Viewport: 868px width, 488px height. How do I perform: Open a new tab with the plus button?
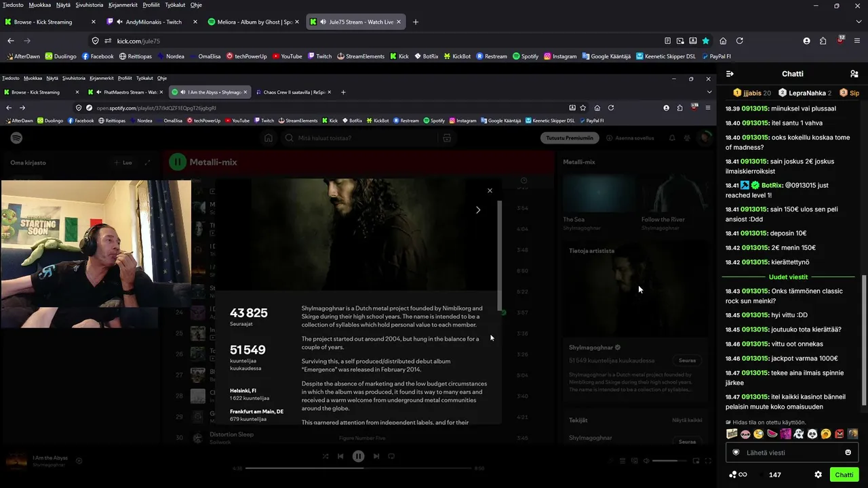416,22
